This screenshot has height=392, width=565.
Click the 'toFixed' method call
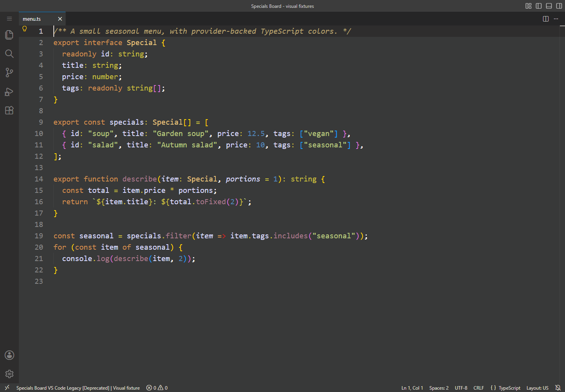[211, 202]
